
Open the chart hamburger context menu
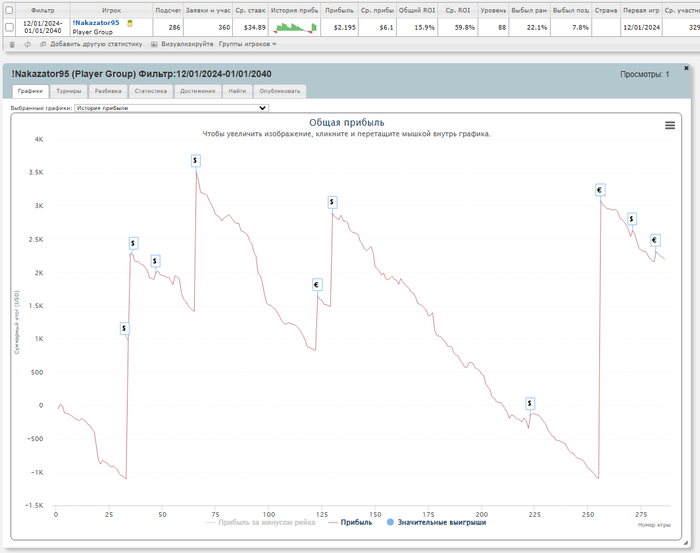tap(670, 125)
